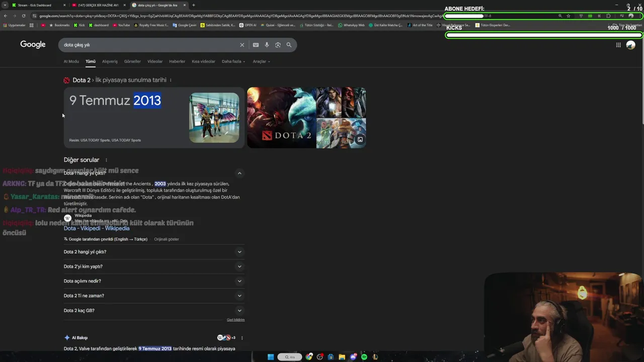Switch to the Kısa videolar tab
The width and height of the screenshot is (644, 362).
[x=203, y=61]
